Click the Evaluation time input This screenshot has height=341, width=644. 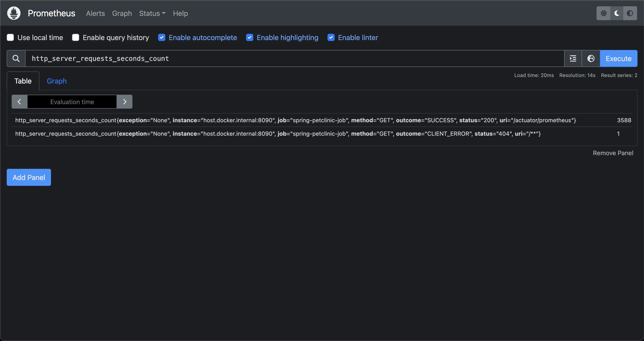coord(72,102)
